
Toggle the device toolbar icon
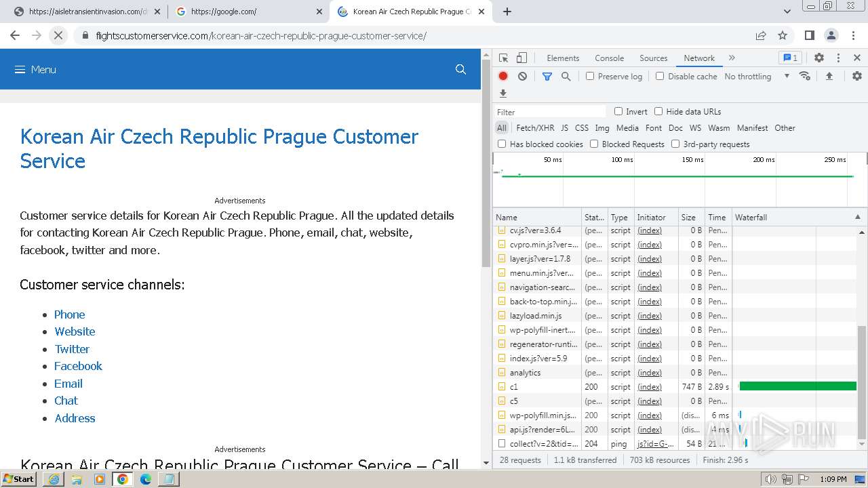point(521,58)
